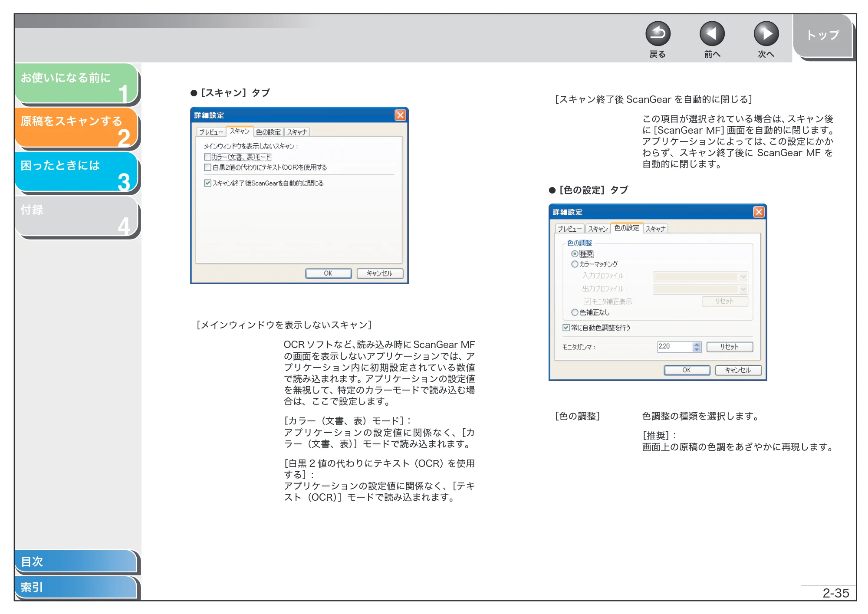
Task: Select the 推奨 radio button
Action: [575, 254]
